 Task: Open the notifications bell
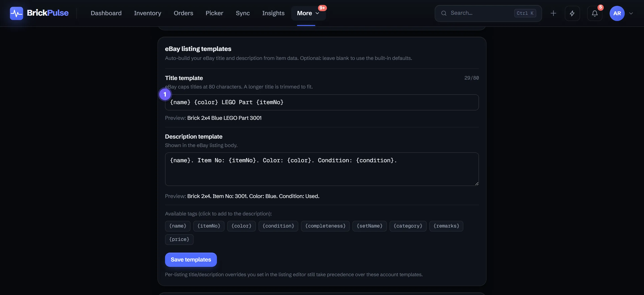[595, 13]
